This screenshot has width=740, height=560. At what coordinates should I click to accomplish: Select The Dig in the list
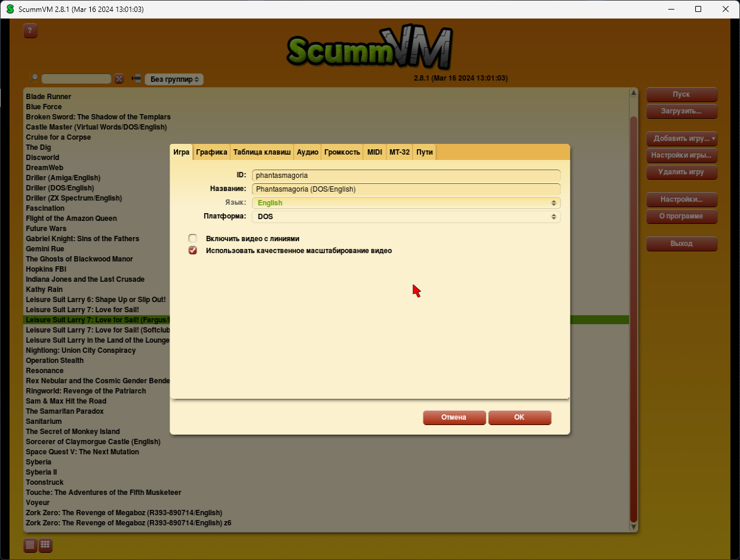coord(38,147)
